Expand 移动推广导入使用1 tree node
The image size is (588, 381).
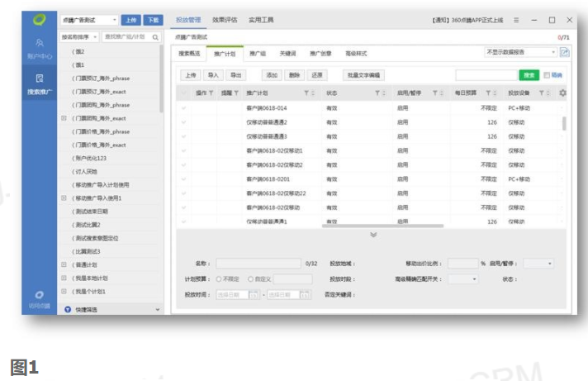coord(64,198)
